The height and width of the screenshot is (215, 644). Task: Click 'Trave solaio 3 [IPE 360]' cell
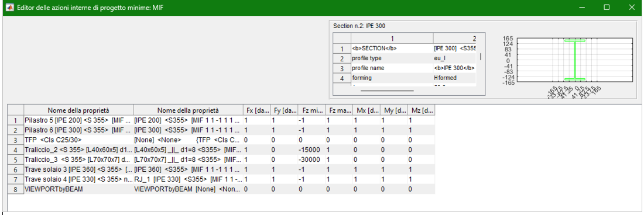78,169
